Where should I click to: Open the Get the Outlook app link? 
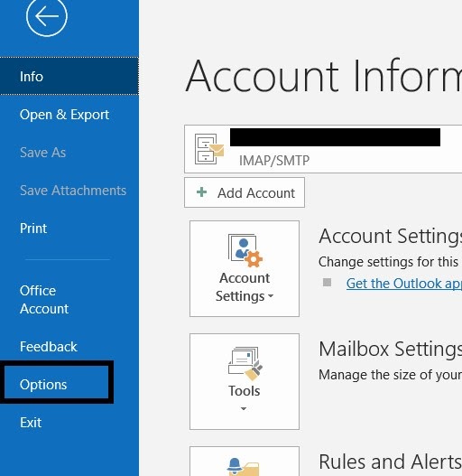(x=404, y=284)
